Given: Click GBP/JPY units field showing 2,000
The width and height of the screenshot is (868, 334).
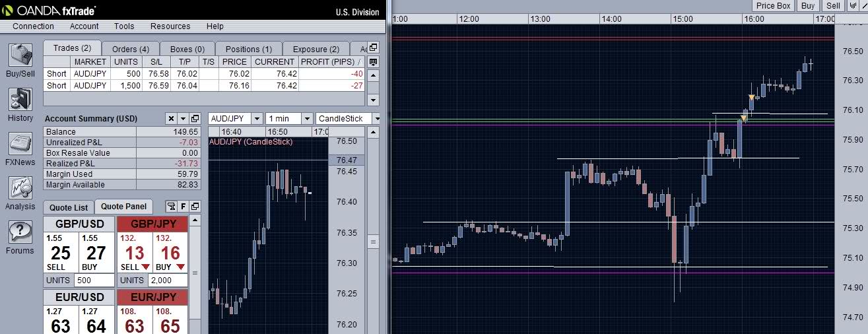Looking at the screenshot, I should [168, 281].
